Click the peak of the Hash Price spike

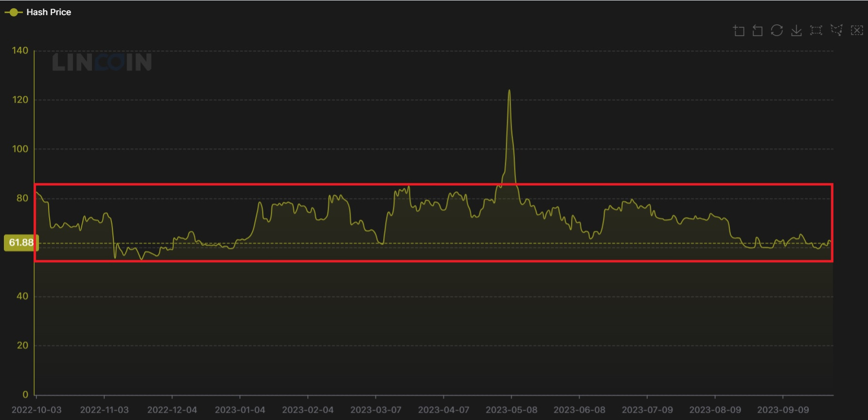(509, 90)
